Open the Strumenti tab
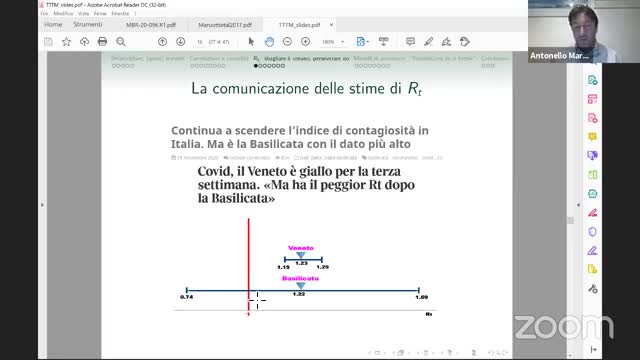Viewport: 640px width, 360px height. point(88,24)
